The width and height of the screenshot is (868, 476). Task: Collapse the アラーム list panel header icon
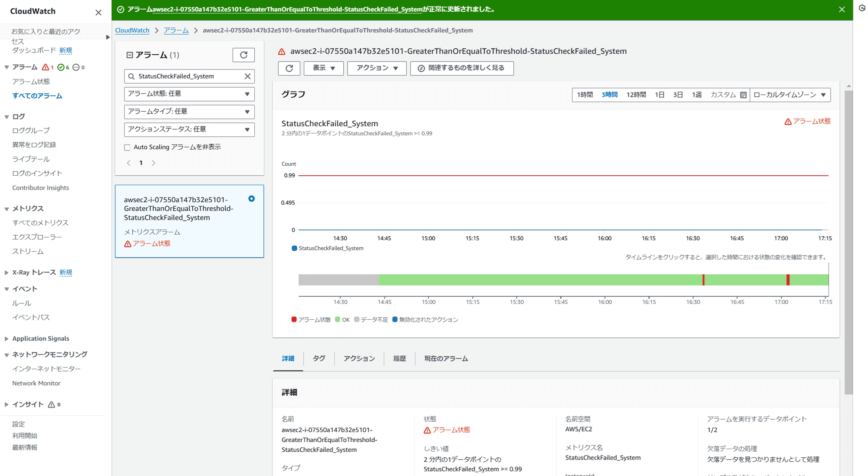129,55
